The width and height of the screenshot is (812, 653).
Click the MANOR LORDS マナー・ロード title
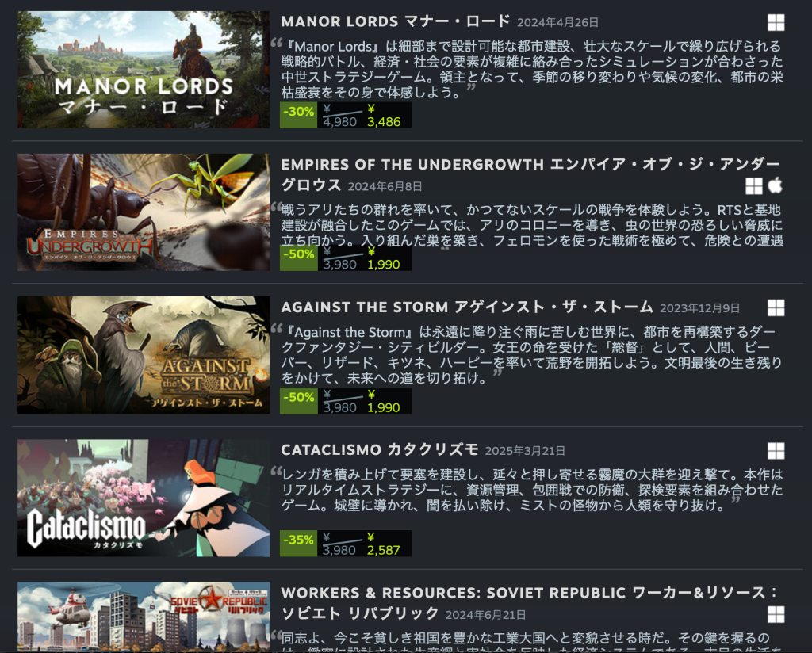point(396,21)
